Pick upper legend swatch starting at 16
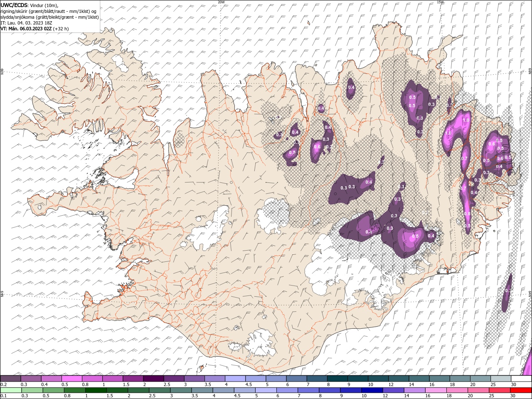Viewport: 532px width, 399px height. coord(439,379)
